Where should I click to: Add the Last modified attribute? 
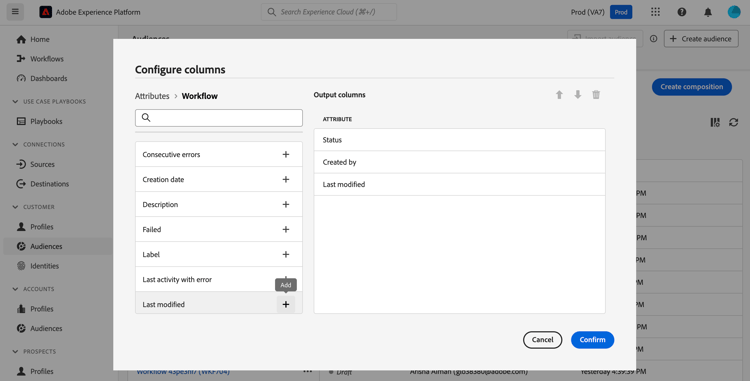[x=286, y=305]
